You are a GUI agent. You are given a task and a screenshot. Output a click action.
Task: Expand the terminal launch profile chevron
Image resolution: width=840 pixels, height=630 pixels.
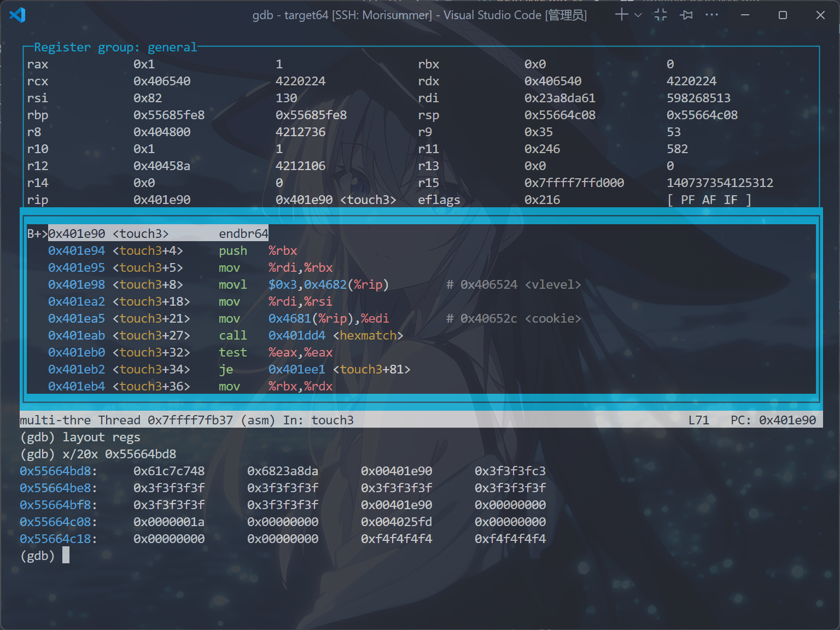click(638, 15)
